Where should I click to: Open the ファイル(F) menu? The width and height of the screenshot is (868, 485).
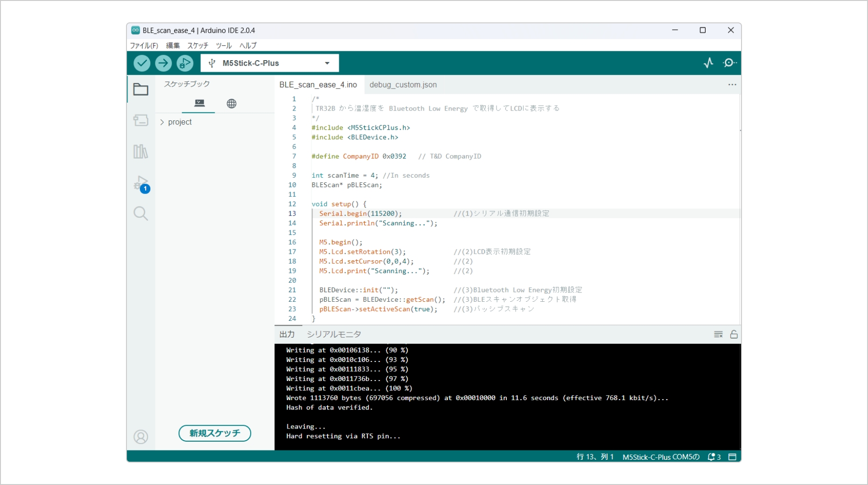144,45
